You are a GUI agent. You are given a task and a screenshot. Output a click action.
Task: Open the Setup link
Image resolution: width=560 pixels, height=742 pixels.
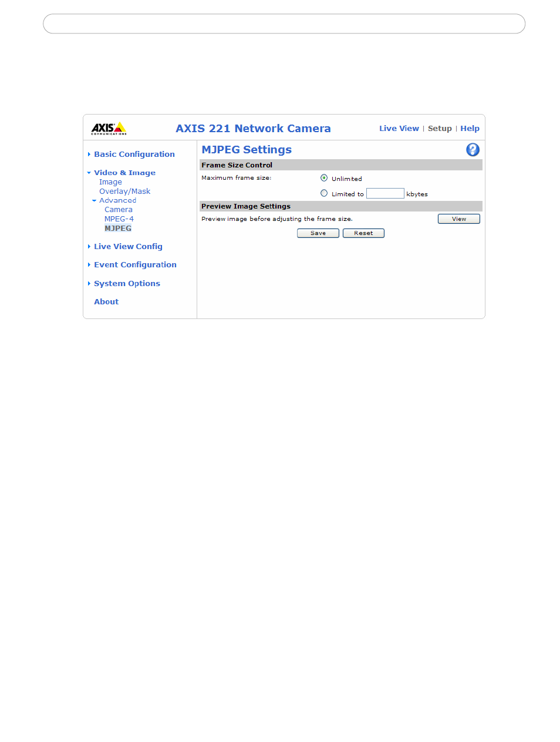(x=440, y=129)
